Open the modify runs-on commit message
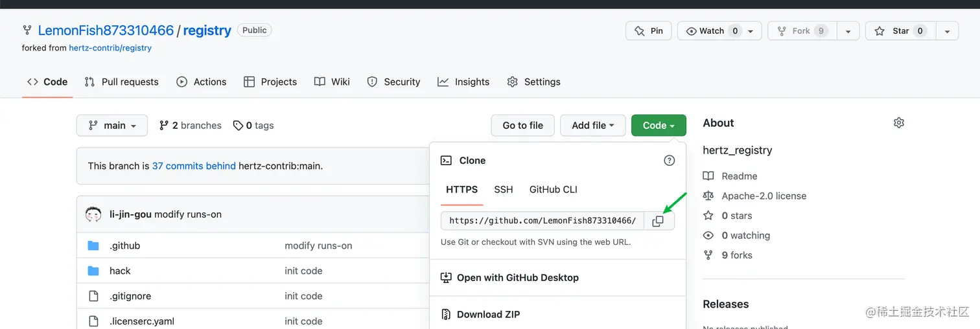Image resolution: width=980 pixels, height=329 pixels. pos(188,214)
